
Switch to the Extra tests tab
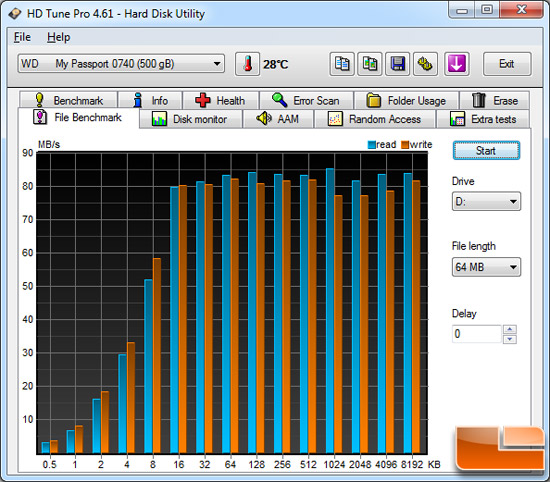483,119
